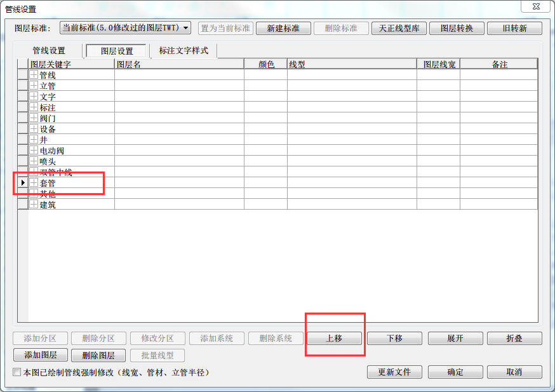Viewport: 555px width, 392px height.
Task: Select the row header for 套管
Action: tap(23, 183)
